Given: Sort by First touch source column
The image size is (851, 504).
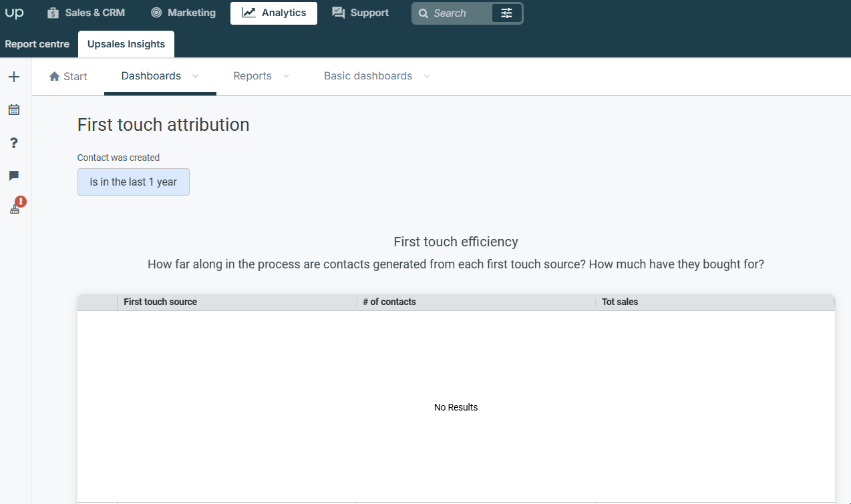Looking at the screenshot, I should coord(236,302).
